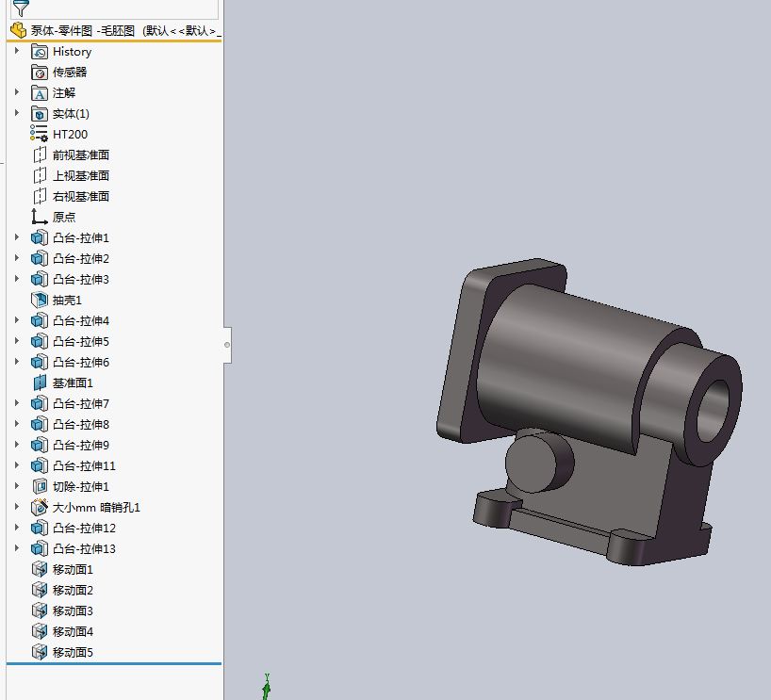Expand the 凸台-拉伸4 feature arrow
Screen dimensions: 771x700
click(17, 320)
